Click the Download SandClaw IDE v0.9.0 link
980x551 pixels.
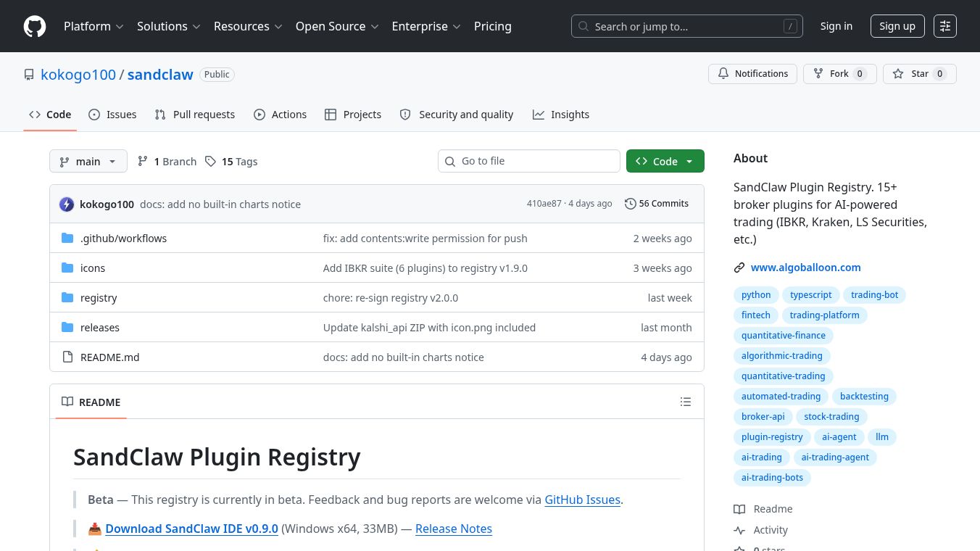pos(192,529)
